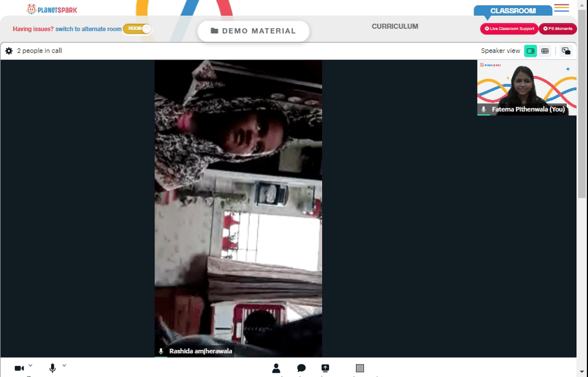Open the DEMO MATERIAL folder button
Screen dimensions: 588x377
point(253,31)
